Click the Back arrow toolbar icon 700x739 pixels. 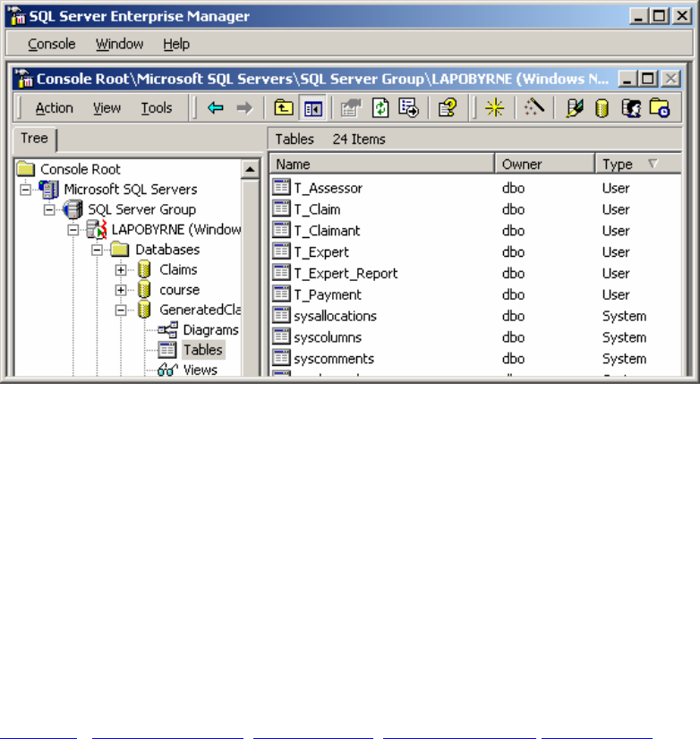point(216,108)
